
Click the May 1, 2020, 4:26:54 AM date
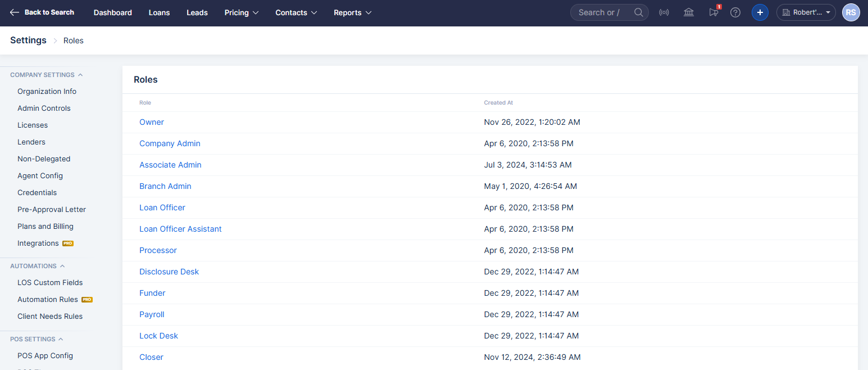click(530, 186)
